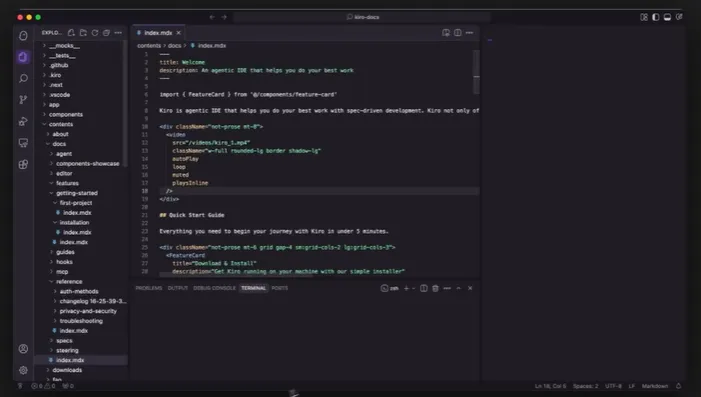This screenshot has height=397, width=701.
Task: Switch to the PROBLEMS panel tab
Action: click(149, 288)
